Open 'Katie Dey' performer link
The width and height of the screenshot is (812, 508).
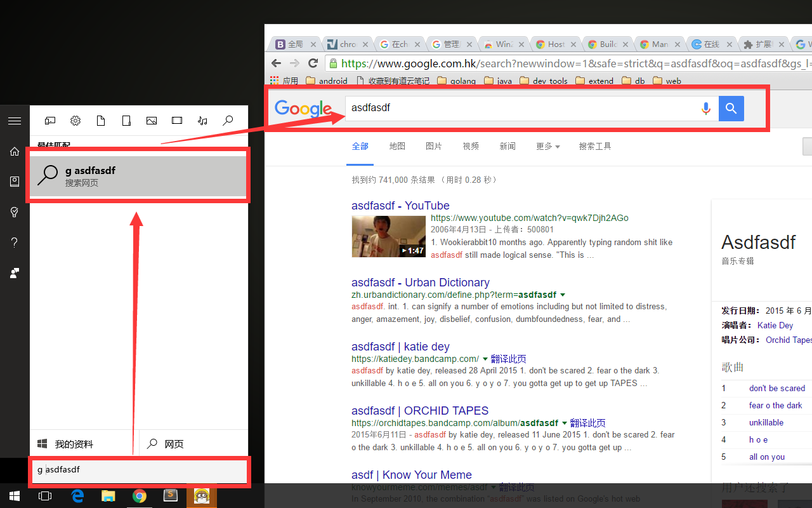click(x=775, y=325)
